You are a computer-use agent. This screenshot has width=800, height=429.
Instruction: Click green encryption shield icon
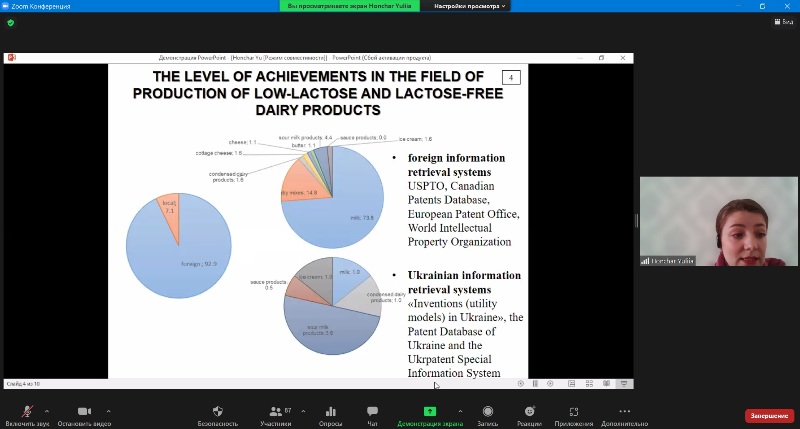11,23
